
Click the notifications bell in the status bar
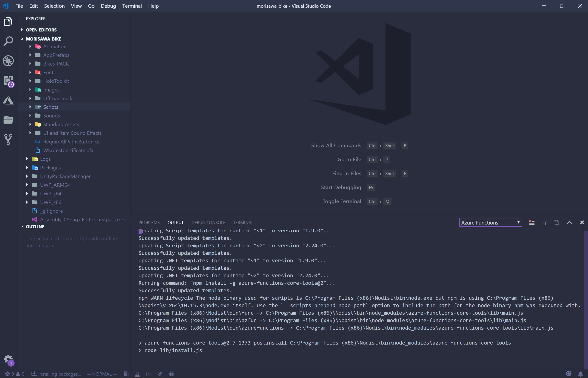coord(581,374)
